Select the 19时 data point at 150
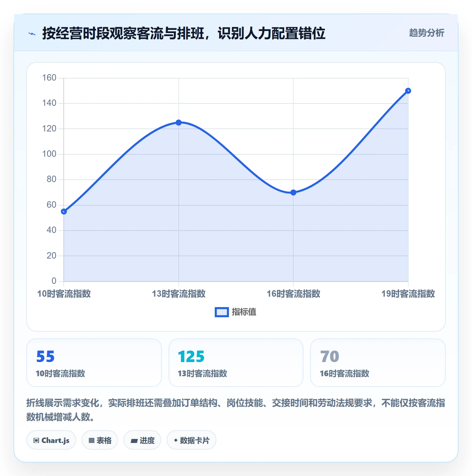The height and width of the screenshot is (476, 472). pos(408,91)
